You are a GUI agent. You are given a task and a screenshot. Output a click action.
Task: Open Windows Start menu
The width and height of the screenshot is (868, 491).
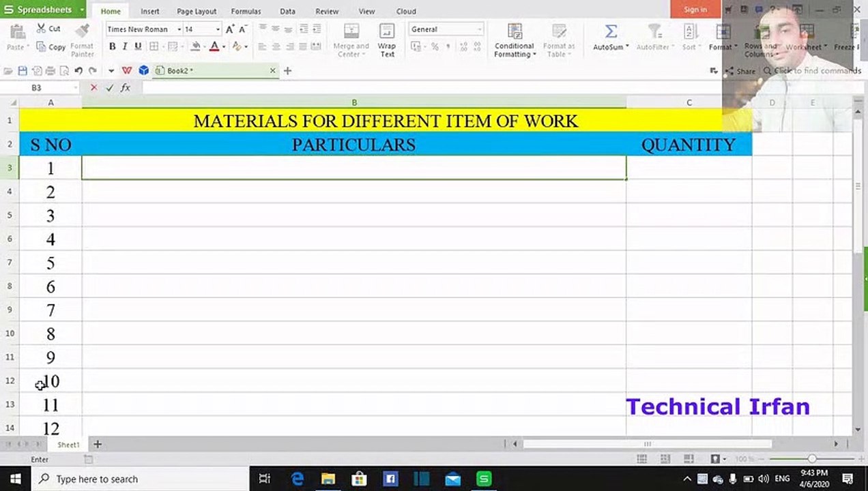point(15,479)
